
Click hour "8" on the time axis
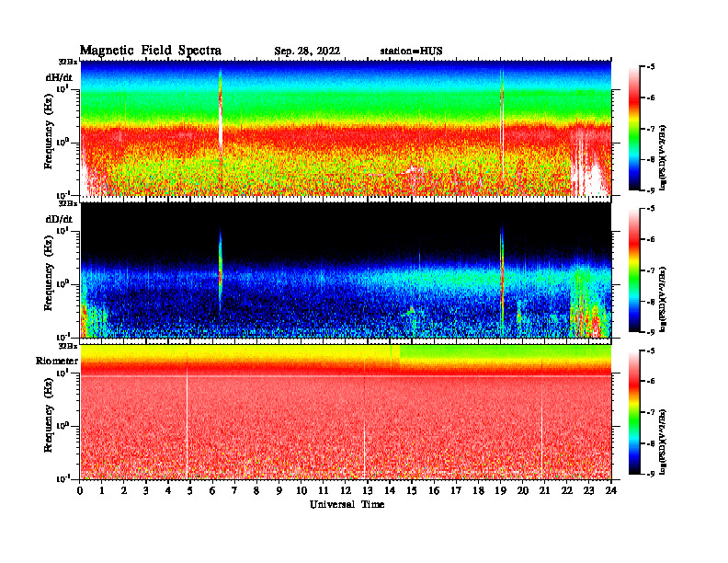click(256, 490)
